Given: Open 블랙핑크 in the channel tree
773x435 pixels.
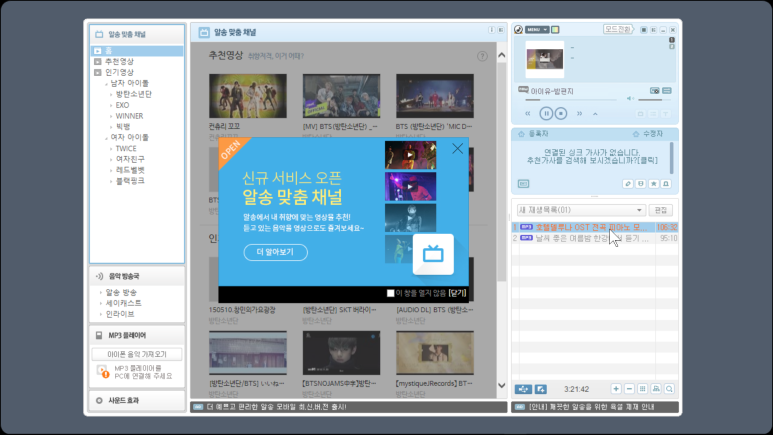Looking at the screenshot, I should click(130, 181).
